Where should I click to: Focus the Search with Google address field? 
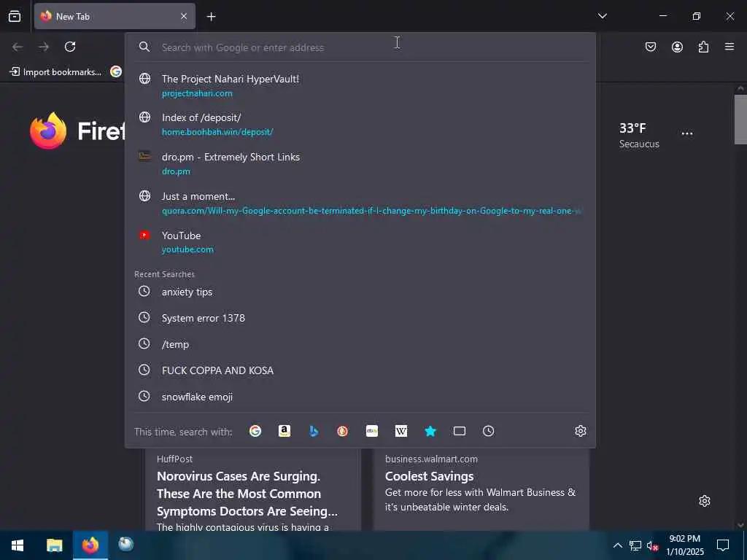click(x=360, y=47)
